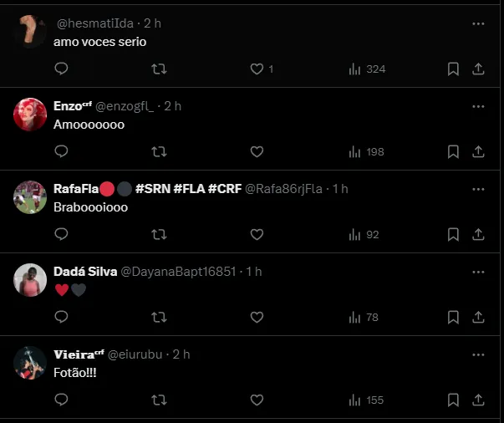504x423 pixels.
Task: Bookmark Enzo's "Amooooooo" tweet
Action: [453, 151]
